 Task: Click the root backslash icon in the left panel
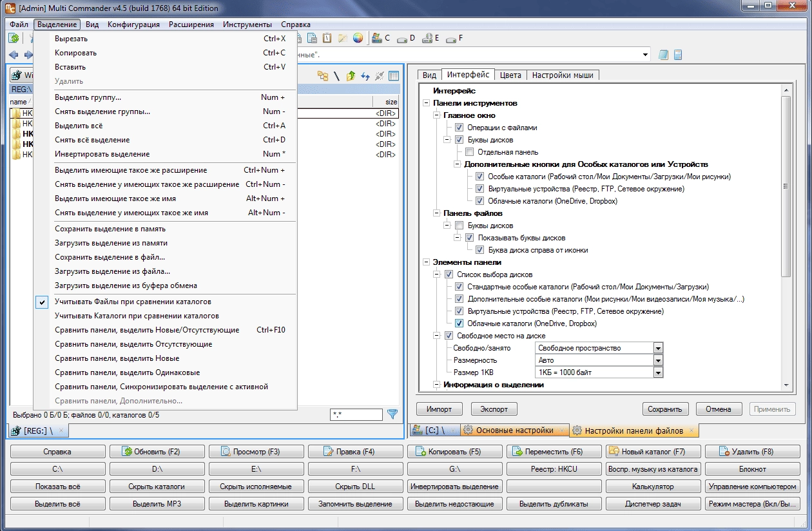coord(336,76)
